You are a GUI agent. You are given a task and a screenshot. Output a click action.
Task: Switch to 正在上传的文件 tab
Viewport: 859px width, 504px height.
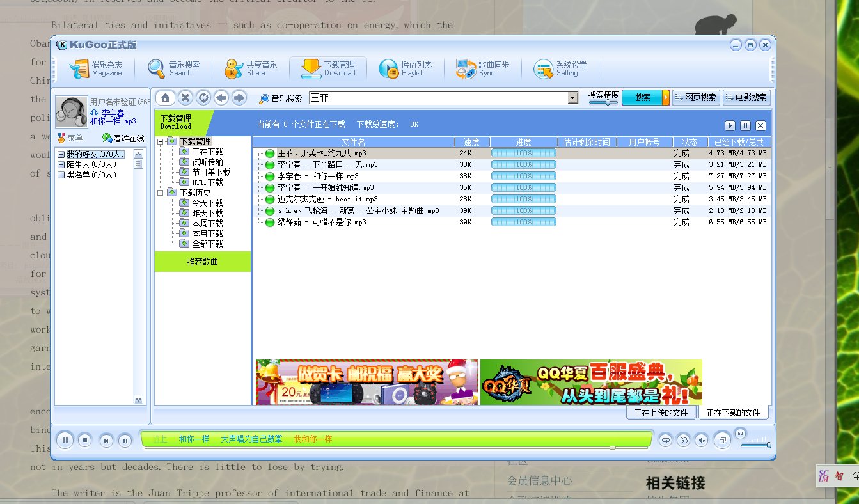tap(661, 413)
